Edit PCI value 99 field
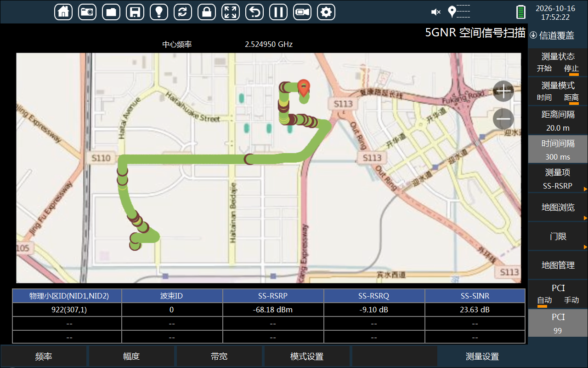Viewport: 588px width, 368px height. click(558, 324)
